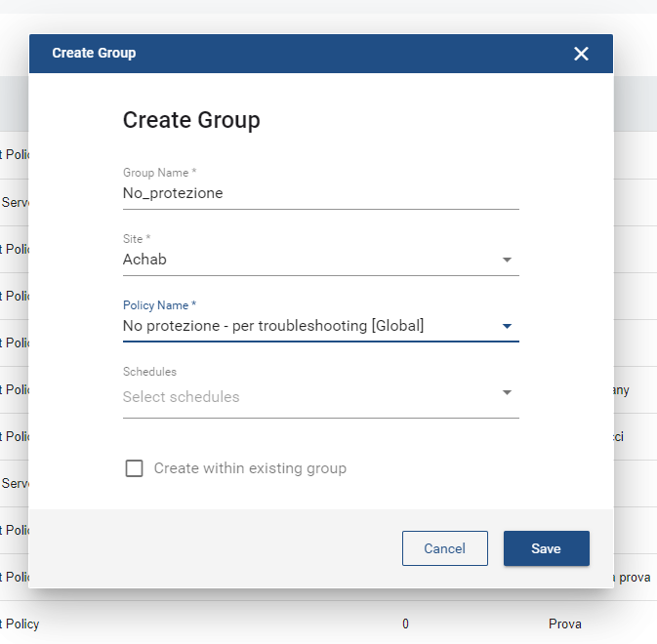
Task: Click the Schedules field label
Action: pos(149,372)
